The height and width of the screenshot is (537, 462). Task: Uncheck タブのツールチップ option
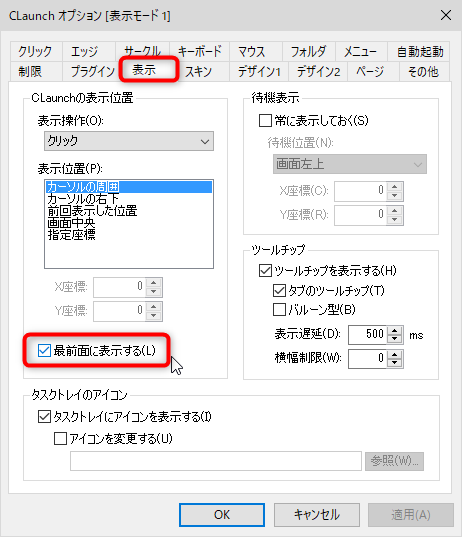point(279,290)
